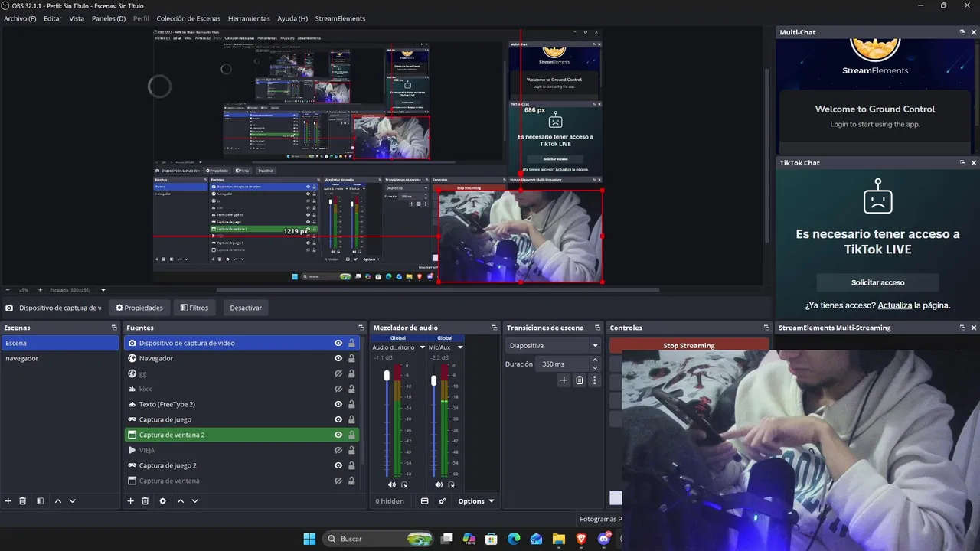The width and height of the screenshot is (980, 551).
Task: Show the hidden VIEJA source
Action: click(x=338, y=450)
